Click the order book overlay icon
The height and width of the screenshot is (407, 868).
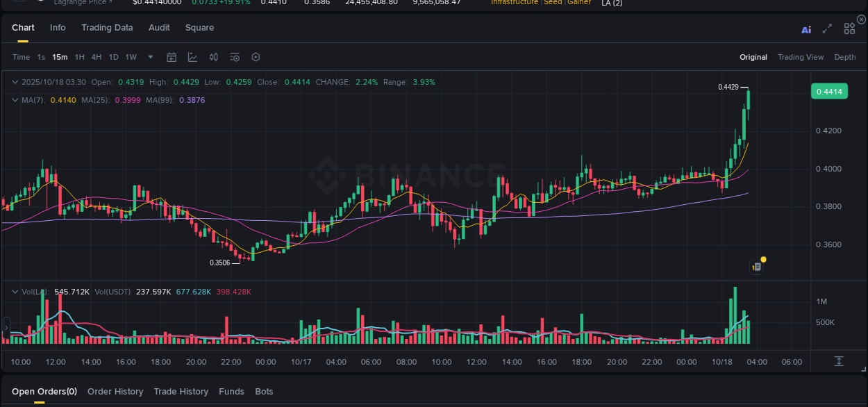click(x=214, y=57)
